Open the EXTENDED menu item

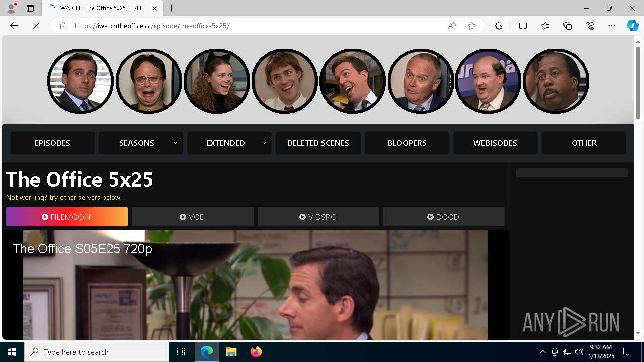(x=225, y=143)
